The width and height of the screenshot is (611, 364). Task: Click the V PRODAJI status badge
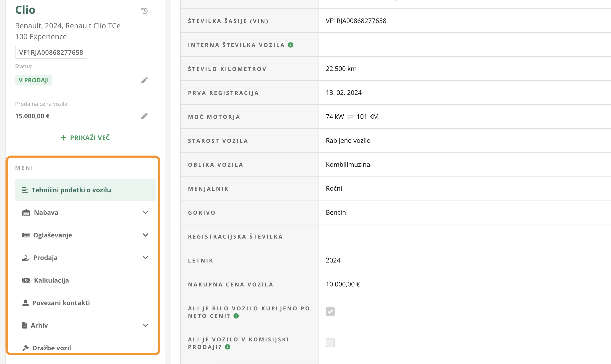point(34,80)
